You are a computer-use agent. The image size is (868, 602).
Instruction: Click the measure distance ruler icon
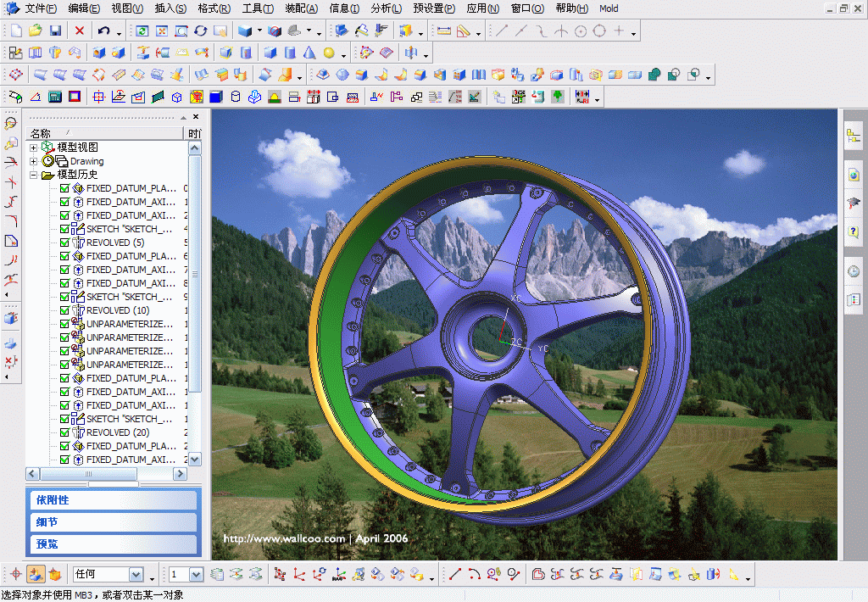click(x=444, y=31)
